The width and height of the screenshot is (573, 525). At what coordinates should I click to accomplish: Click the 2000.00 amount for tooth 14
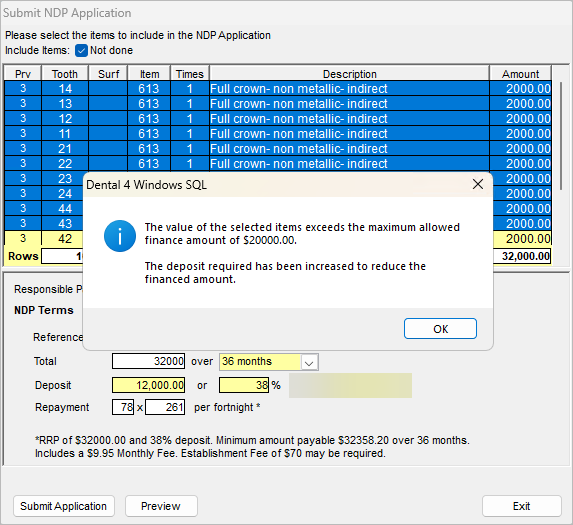[x=520, y=89]
